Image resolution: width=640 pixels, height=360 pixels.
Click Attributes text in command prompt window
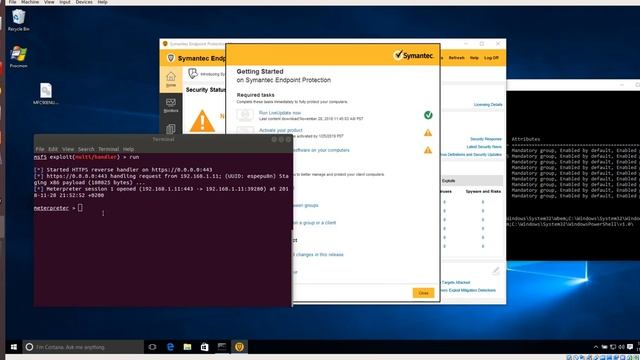tap(526, 139)
